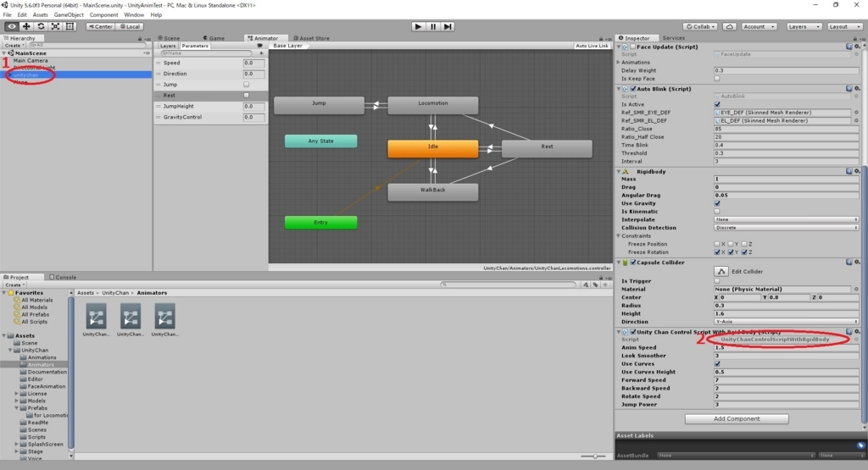
Task: Toggle Freeze Rotation Z checkbox
Action: click(744, 252)
